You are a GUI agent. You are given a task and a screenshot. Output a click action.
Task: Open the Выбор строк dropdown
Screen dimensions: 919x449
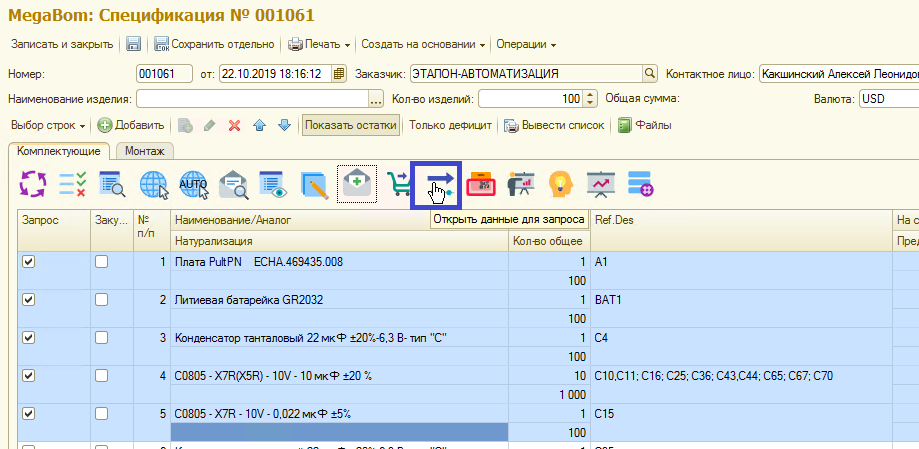point(50,125)
